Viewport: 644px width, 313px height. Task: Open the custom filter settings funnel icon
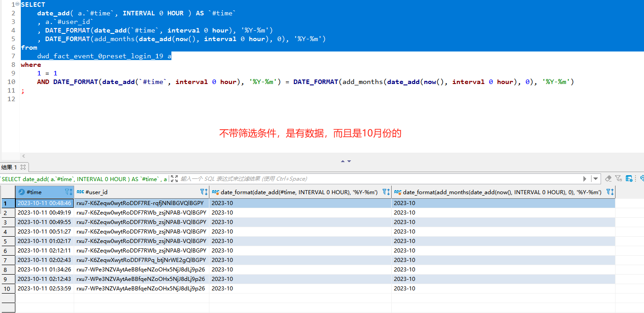click(x=618, y=179)
